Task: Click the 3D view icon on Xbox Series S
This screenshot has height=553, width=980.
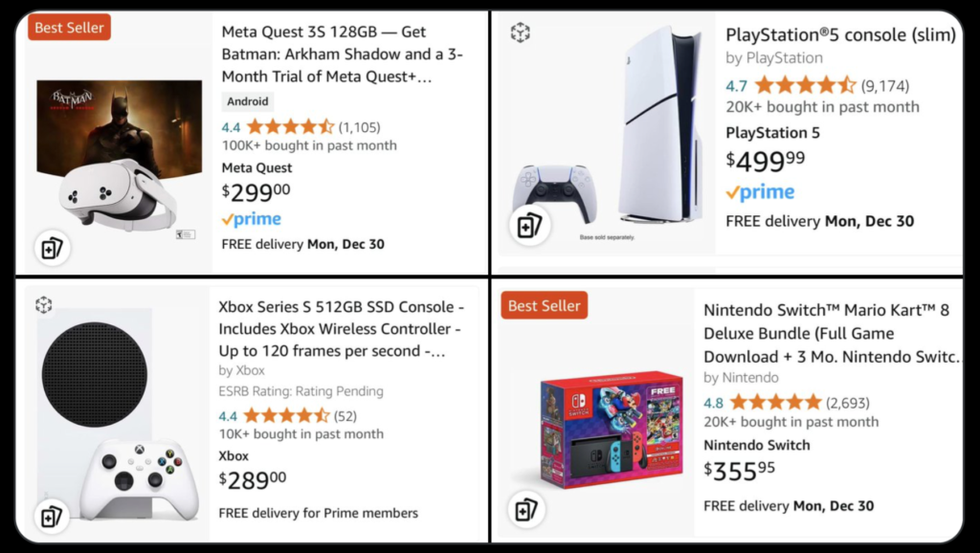Action: point(43,306)
